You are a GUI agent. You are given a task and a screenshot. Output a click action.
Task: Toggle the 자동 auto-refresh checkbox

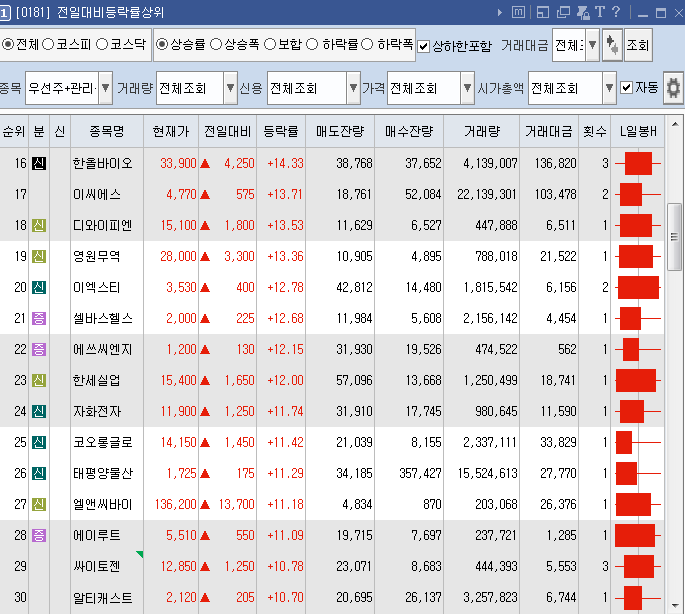click(626, 87)
